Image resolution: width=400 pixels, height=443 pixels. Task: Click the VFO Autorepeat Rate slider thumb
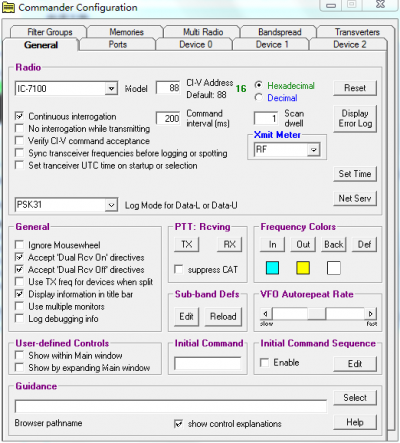coord(316,314)
